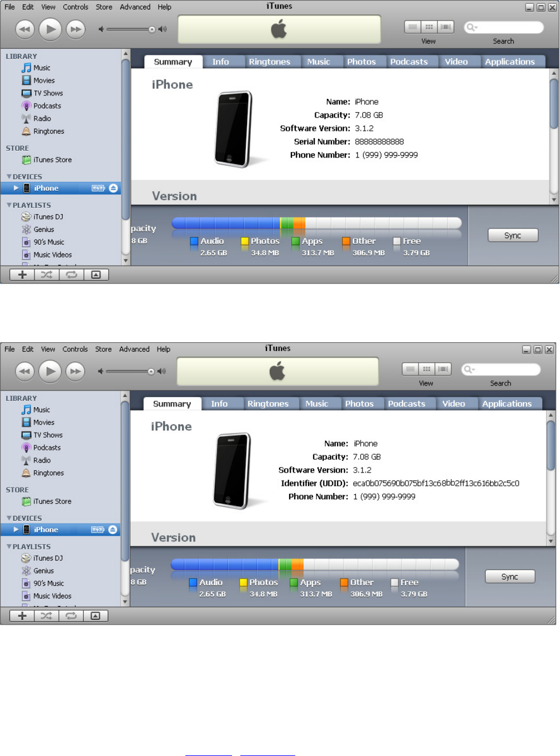Toggle repeat button in UDID window
Screen dimensions: 560x756
tap(71, 616)
